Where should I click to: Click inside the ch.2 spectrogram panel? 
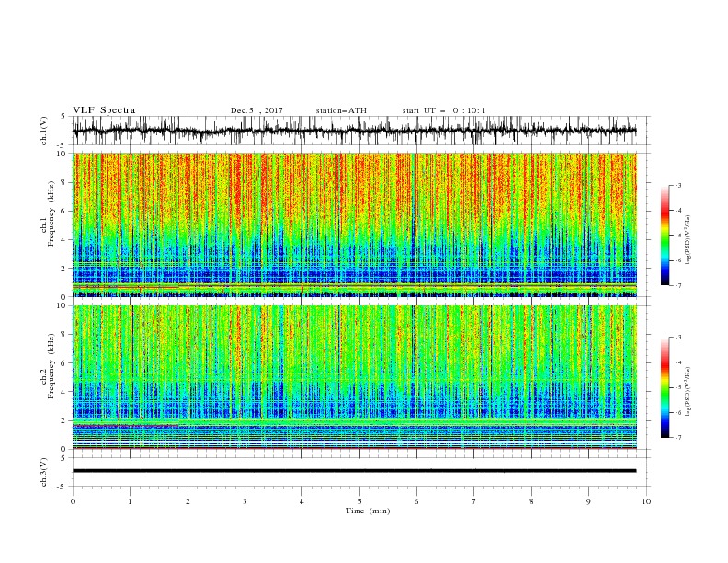tap(354, 377)
